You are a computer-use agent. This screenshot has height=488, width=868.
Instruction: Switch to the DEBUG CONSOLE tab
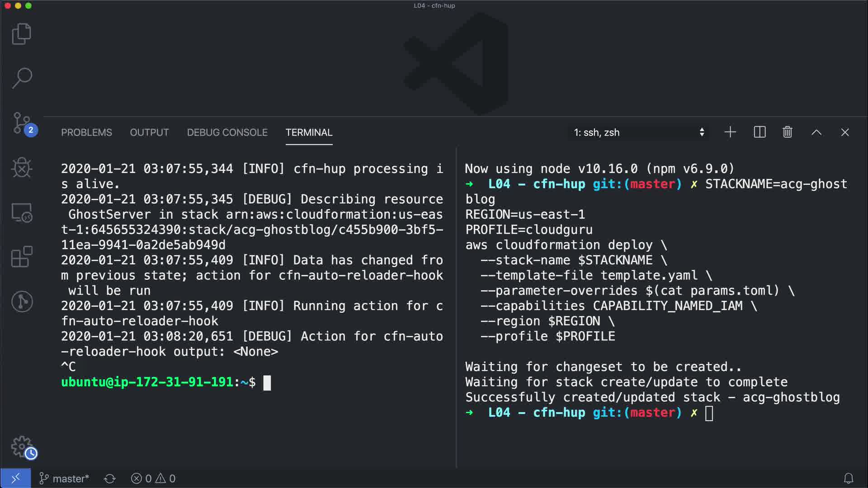pyautogui.click(x=227, y=132)
